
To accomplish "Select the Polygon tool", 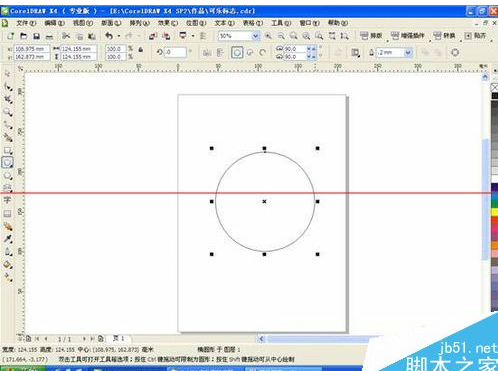I will tap(8, 176).
